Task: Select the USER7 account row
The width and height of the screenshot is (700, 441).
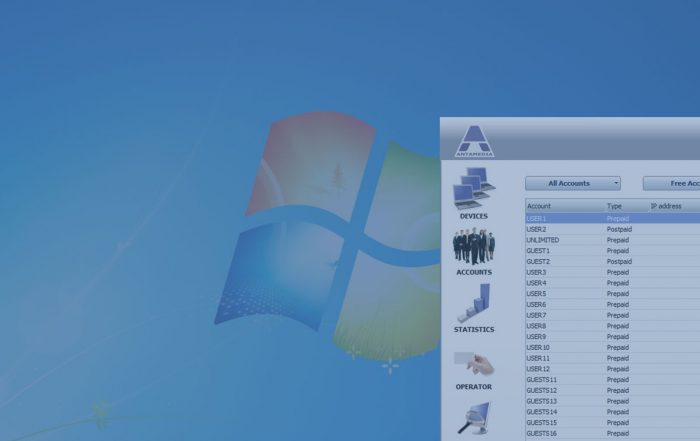Action: click(x=612, y=315)
